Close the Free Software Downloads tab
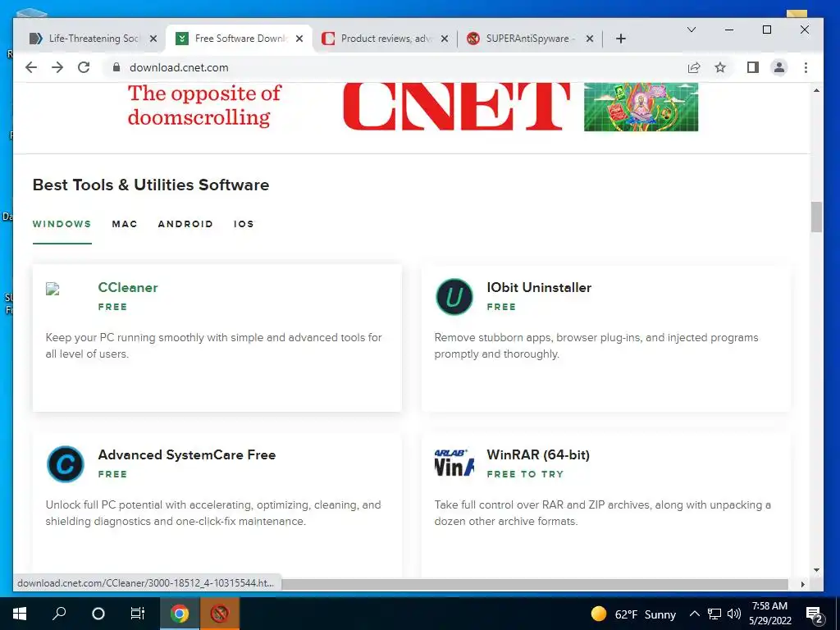Image resolution: width=840 pixels, height=630 pixels. pos(299,39)
